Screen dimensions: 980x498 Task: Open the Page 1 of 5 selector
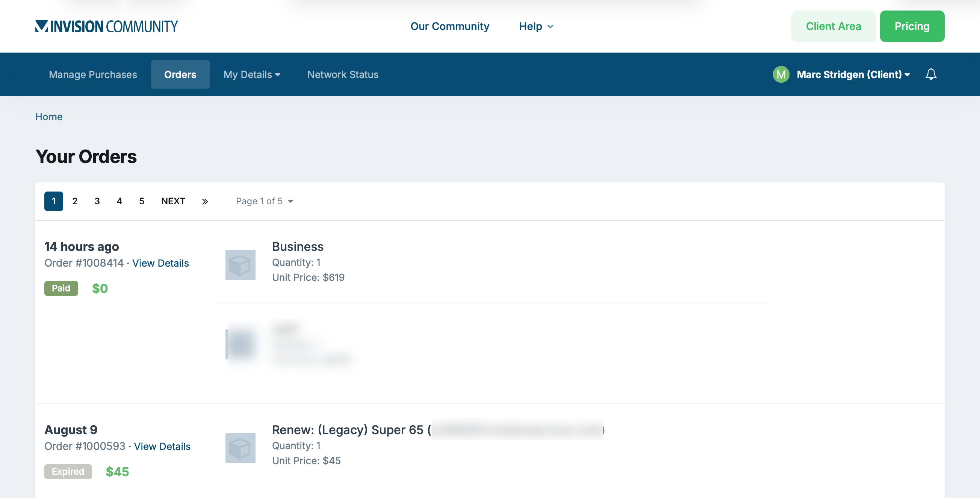[265, 201]
